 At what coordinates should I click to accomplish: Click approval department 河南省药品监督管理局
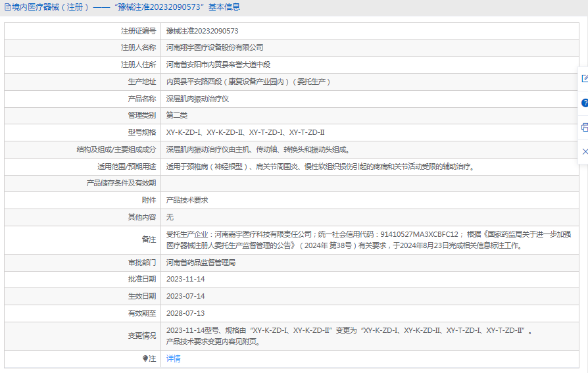pyautogui.click(x=201, y=262)
